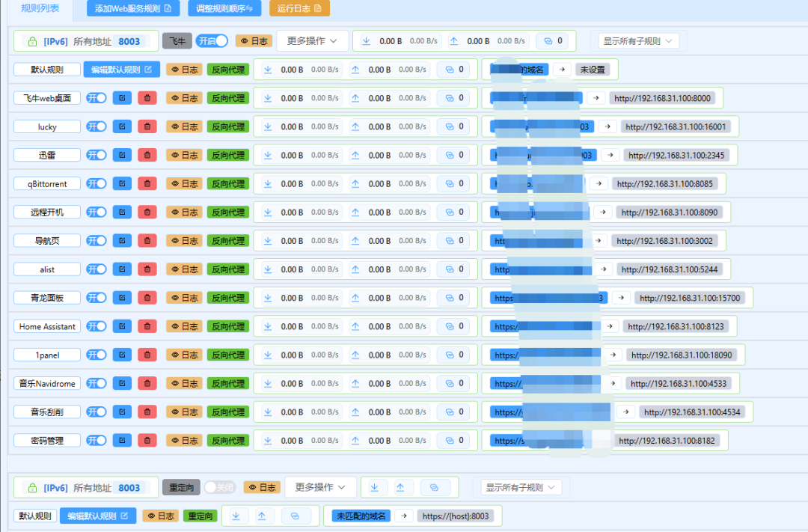Delete the Home Assistant sub-rule
Image resolution: width=808 pixels, height=532 pixels.
147,326
